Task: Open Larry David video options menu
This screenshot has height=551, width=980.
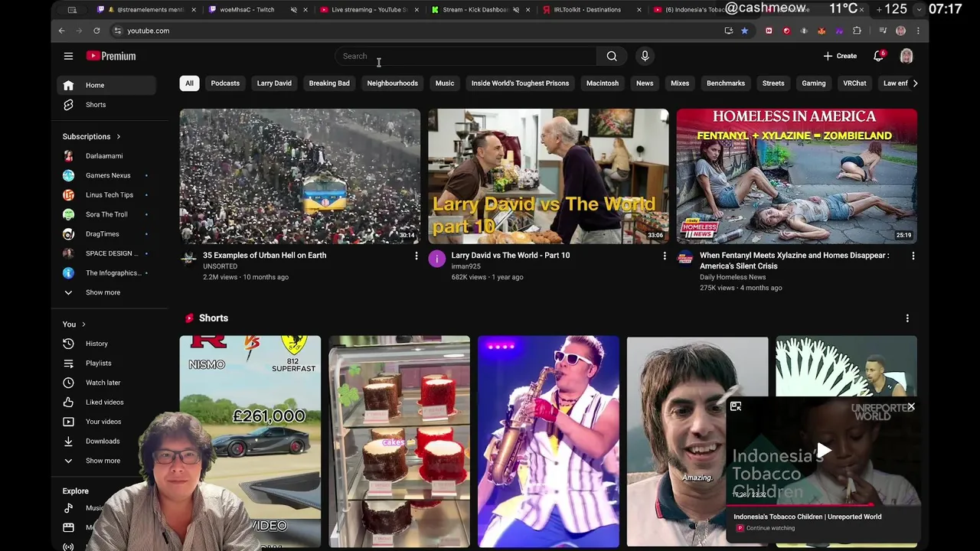Action: (665, 256)
